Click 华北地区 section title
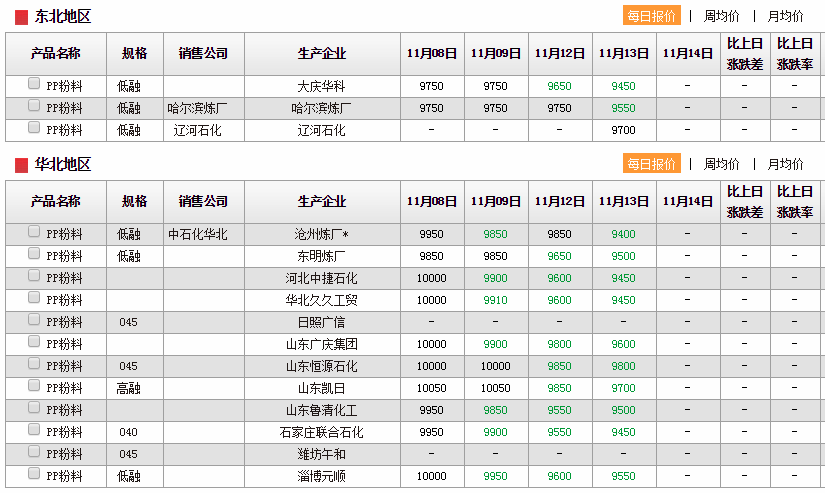Viewport: 825px width, 493px height. tap(63, 164)
